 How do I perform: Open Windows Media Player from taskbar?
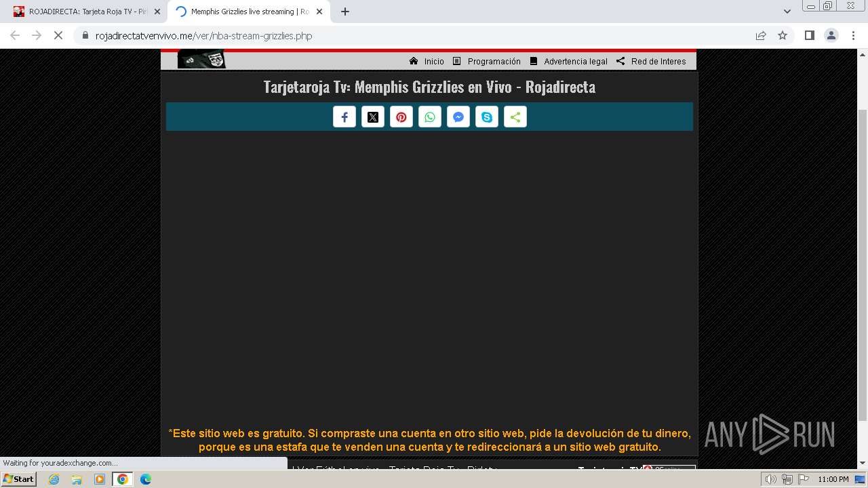100,479
